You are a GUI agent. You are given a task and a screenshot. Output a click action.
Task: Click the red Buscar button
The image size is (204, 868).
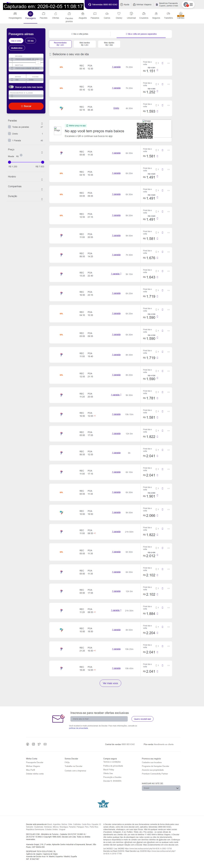[x=26, y=106]
